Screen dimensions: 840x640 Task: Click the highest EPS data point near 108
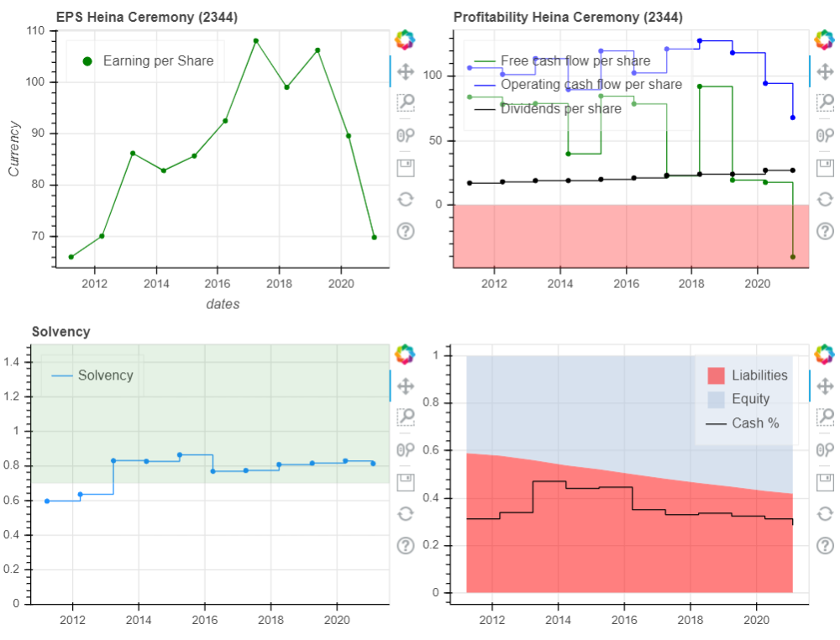(256, 40)
